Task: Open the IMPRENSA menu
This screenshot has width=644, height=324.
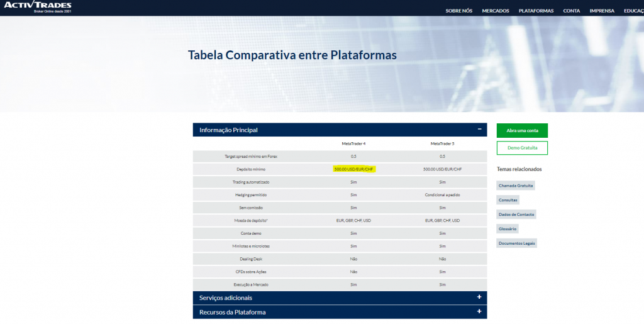Action: pyautogui.click(x=602, y=11)
